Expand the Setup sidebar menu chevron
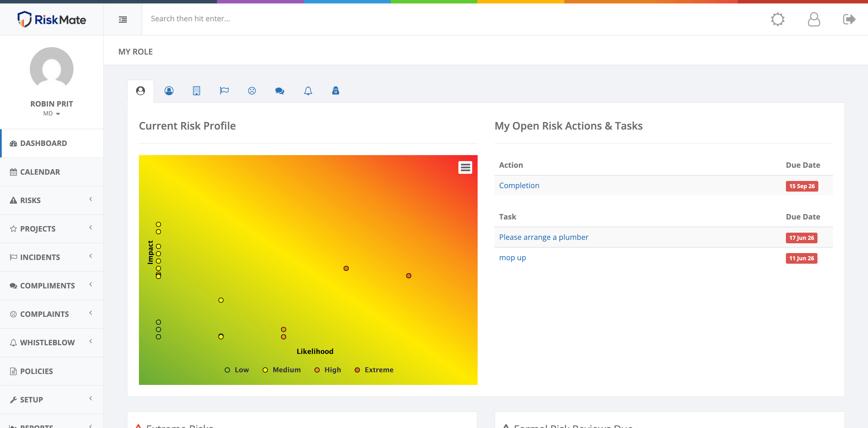This screenshot has width=868, height=428. click(x=91, y=399)
